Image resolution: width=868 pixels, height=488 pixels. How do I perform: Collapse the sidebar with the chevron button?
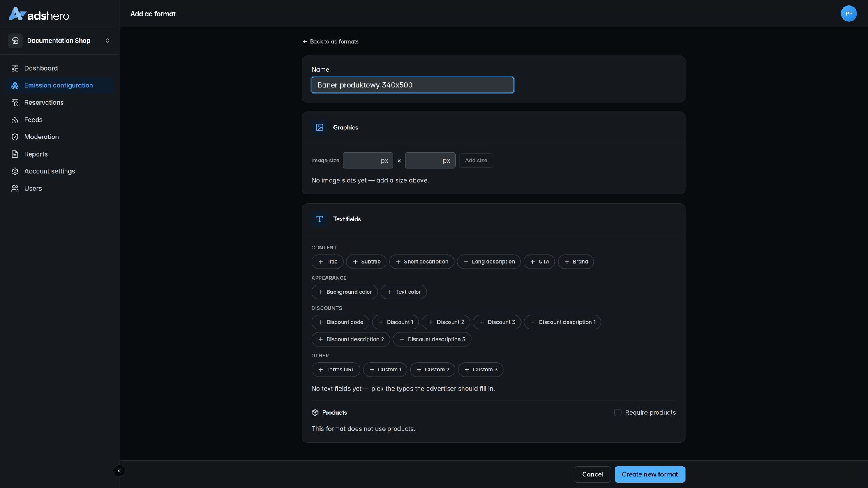pyautogui.click(x=119, y=471)
